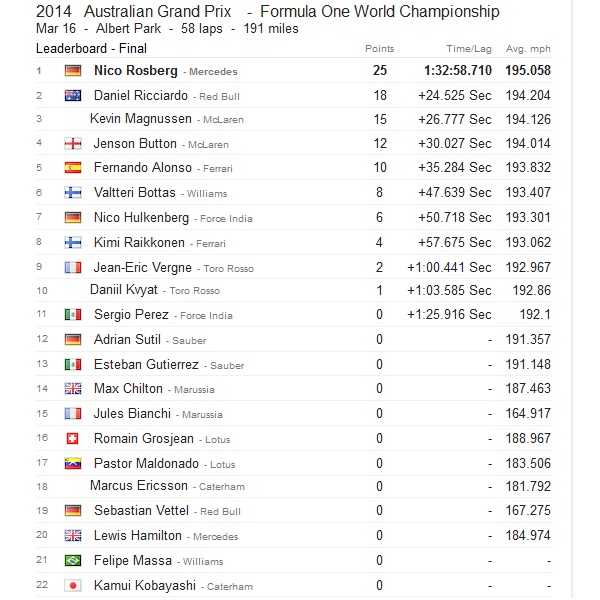The height and width of the screenshot is (600, 600).
Task: Click the Swiss flag beside Romain Grosjean
Action: point(73,439)
